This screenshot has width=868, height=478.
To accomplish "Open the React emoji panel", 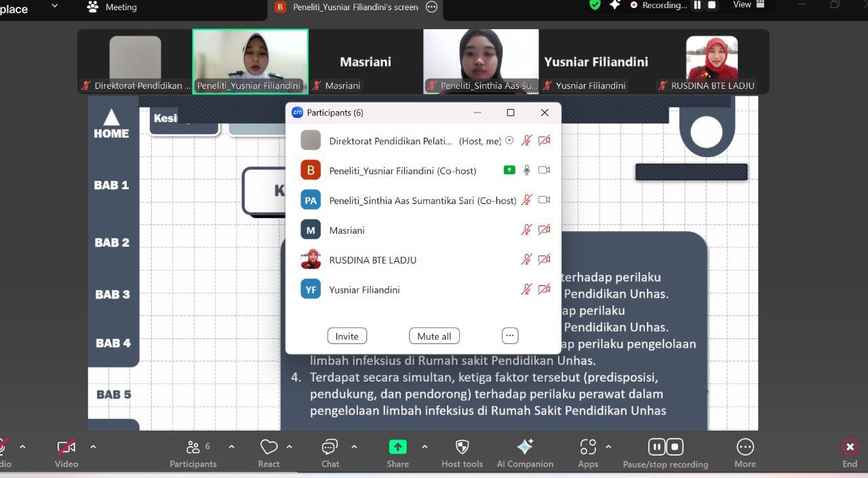I will click(269, 447).
